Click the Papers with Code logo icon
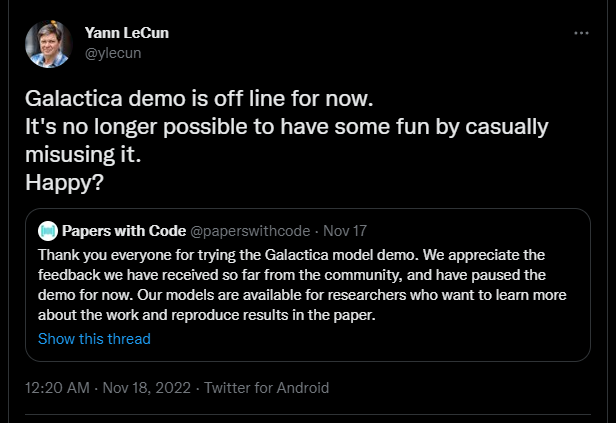Viewport: 616px width, 423px height. (47, 231)
